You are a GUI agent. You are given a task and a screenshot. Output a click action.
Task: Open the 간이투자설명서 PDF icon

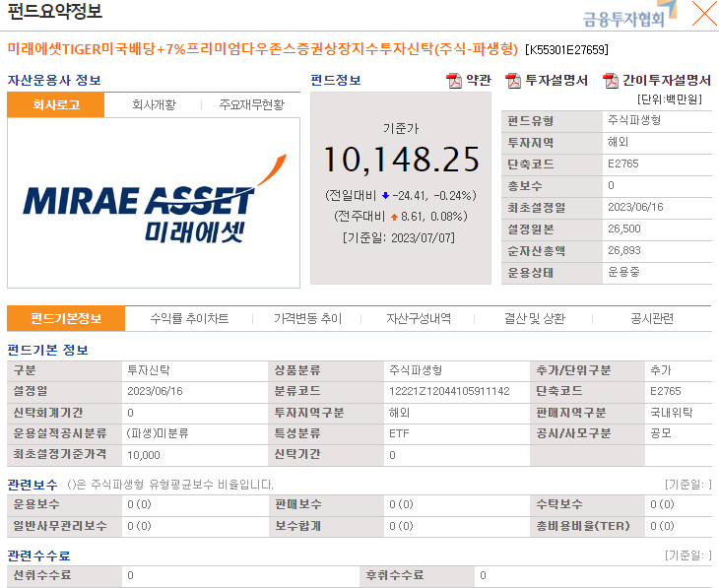[x=611, y=81]
